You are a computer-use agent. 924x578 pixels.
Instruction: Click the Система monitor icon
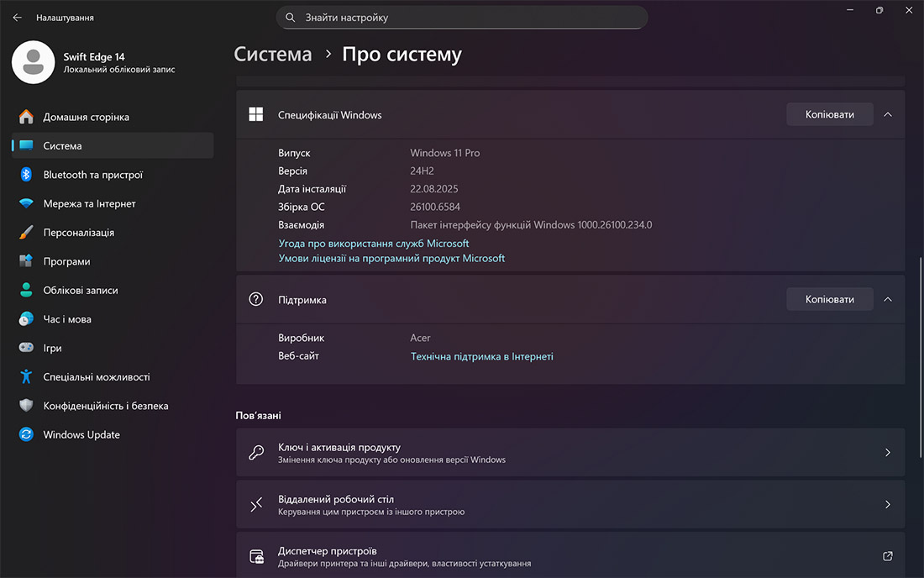pyautogui.click(x=26, y=145)
